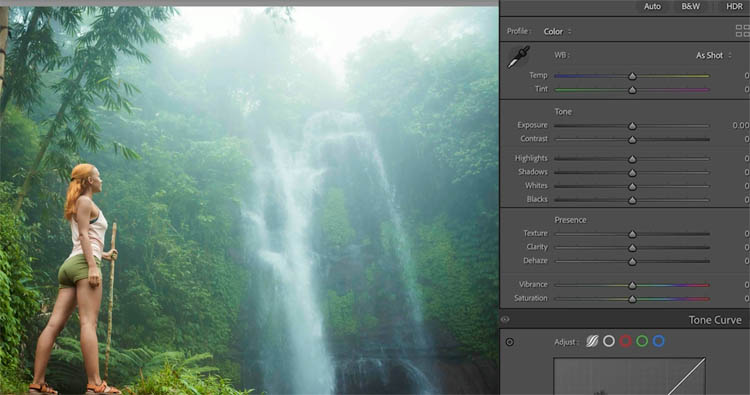
Task: Select the red channel curve circle
Action: pos(626,341)
